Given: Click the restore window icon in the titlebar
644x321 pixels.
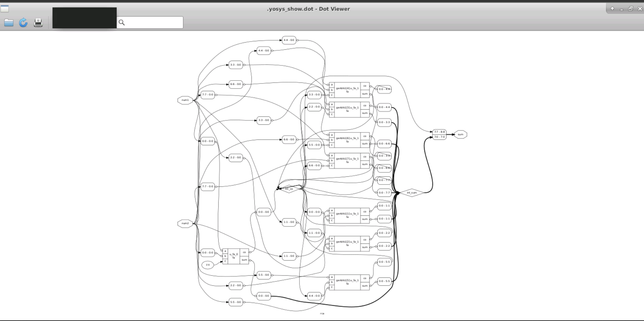Looking at the screenshot, I should point(631,8).
